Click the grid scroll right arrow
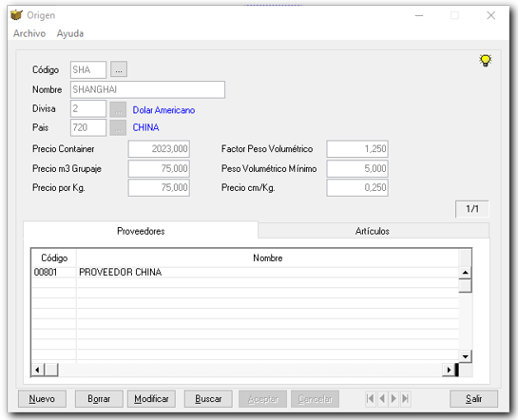This screenshot has height=420, width=518. click(x=449, y=370)
